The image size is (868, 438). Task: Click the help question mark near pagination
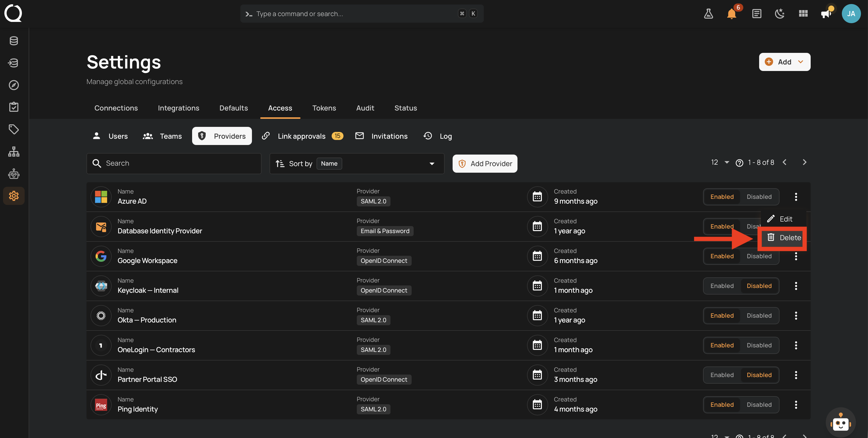coord(739,163)
